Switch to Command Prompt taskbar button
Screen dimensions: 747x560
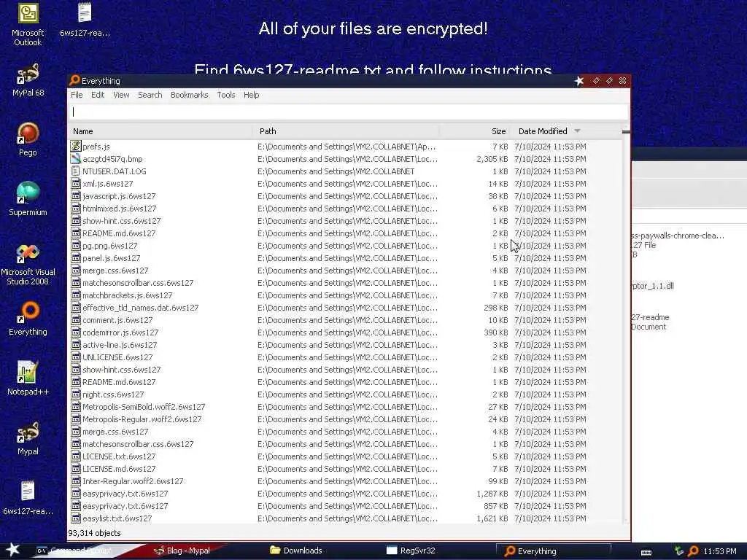80,551
